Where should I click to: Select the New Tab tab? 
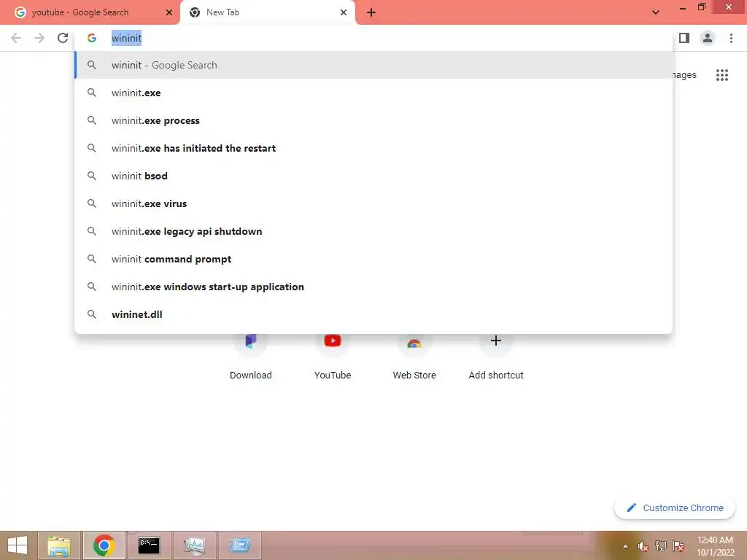pos(268,12)
